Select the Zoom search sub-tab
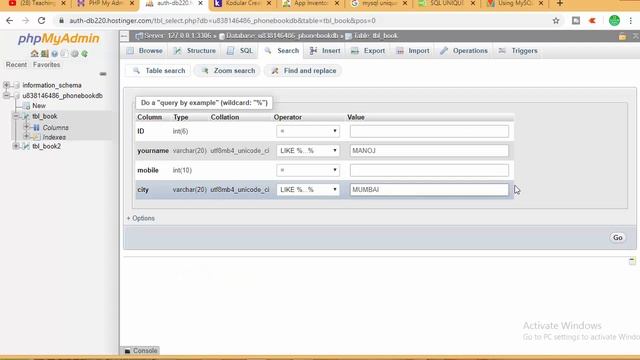The width and height of the screenshot is (640, 360). click(228, 71)
